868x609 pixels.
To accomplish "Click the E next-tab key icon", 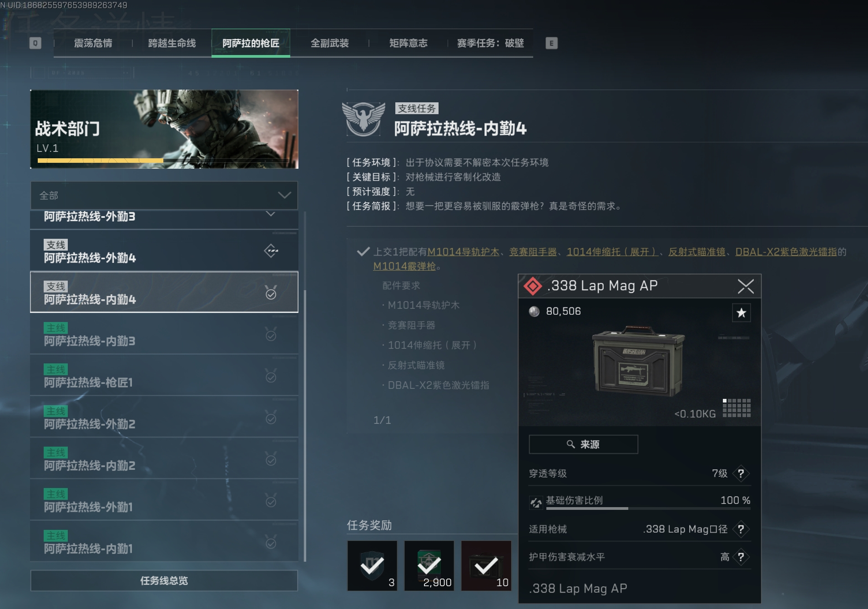I will click(x=551, y=43).
